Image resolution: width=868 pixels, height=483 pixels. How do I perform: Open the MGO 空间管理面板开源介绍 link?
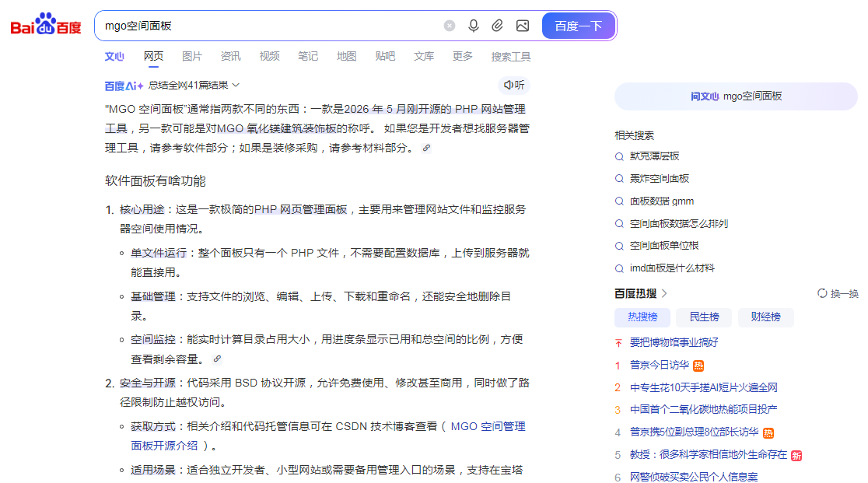point(327,436)
